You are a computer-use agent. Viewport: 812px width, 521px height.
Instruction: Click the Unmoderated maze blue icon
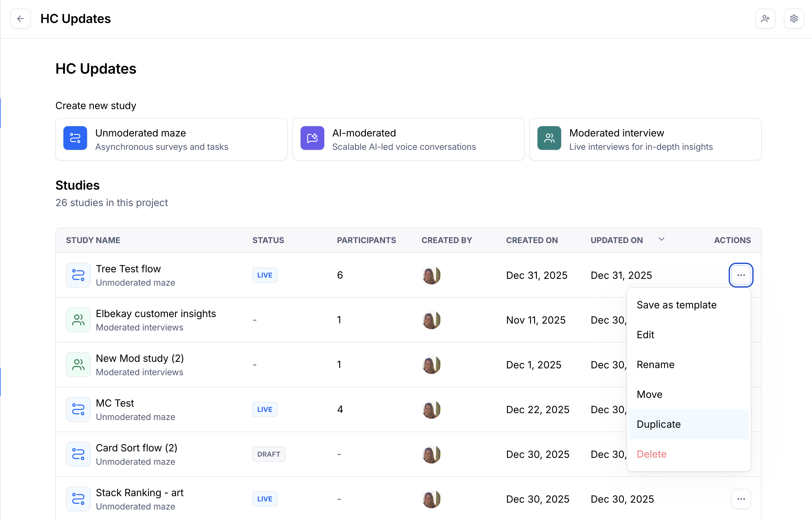75,138
